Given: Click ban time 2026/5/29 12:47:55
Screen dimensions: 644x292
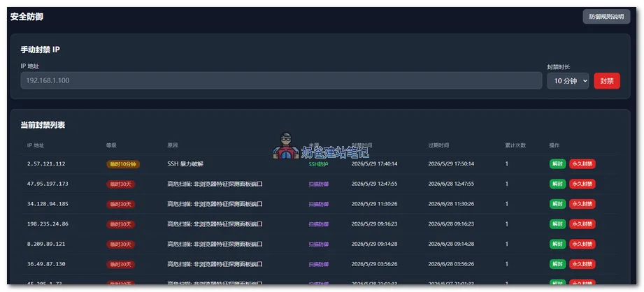Looking at the screenshot, I should tap(374, 184).
